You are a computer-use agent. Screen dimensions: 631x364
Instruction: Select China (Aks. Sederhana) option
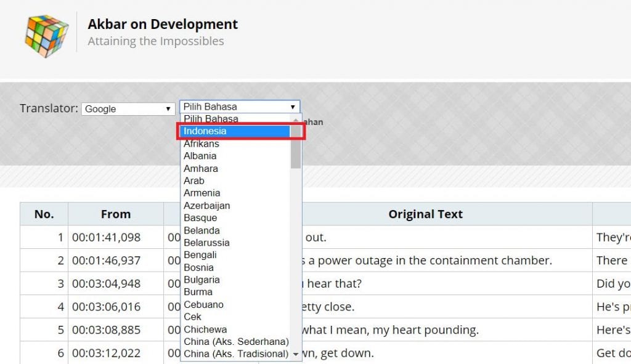pos(236,341)
